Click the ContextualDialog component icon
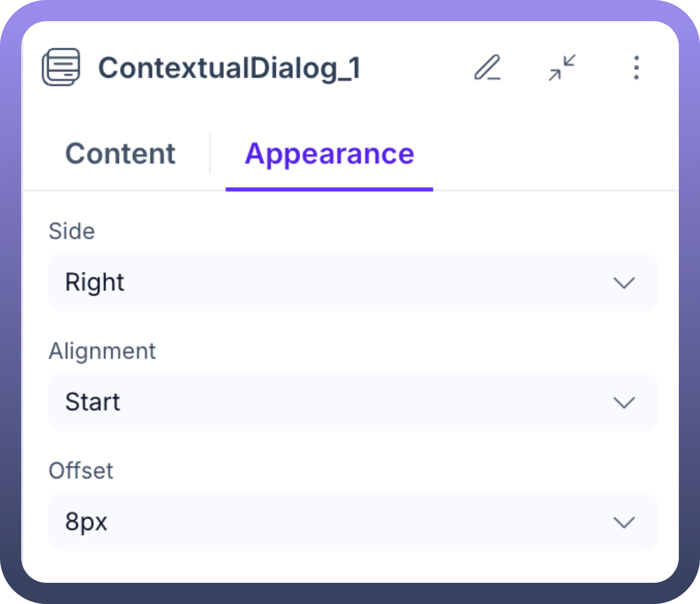700x604 pixels. [61, 67]
